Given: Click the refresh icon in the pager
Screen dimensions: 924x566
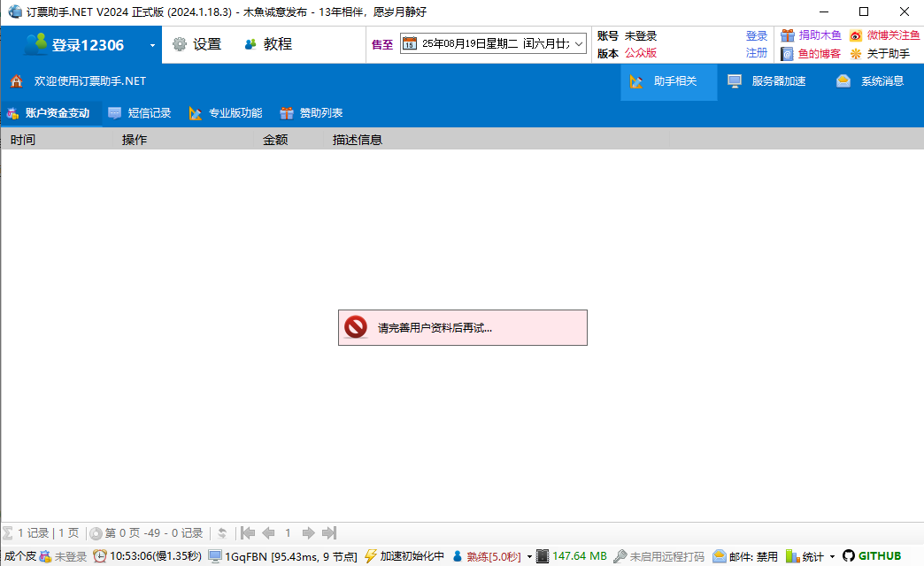Looking at the screenshot, I should tap(222, 533).
